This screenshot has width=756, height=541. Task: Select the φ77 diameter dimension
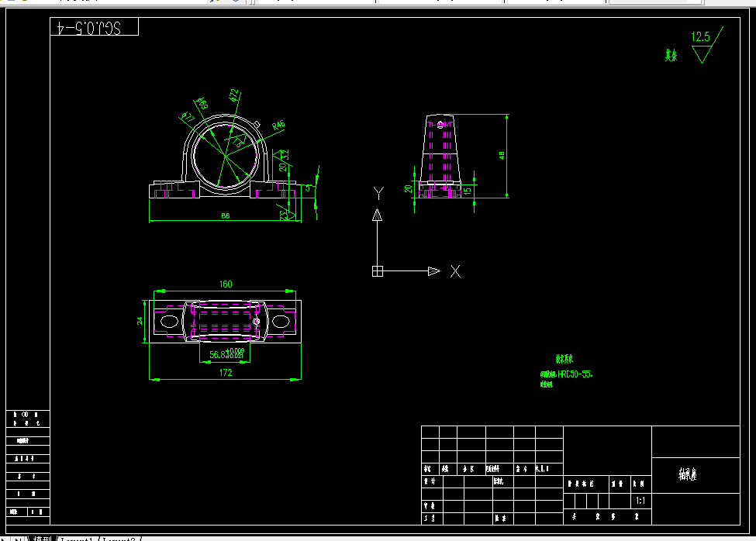pyautogui.click(x=188, y=117)
